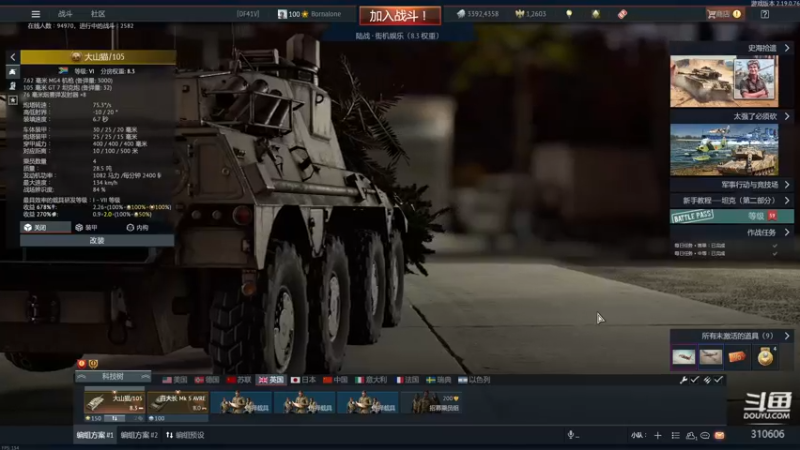The height and width of the screenshot is (450, 800).
Task: Switch to 编组方案 #2 preset
Action: tap(139, 435)
